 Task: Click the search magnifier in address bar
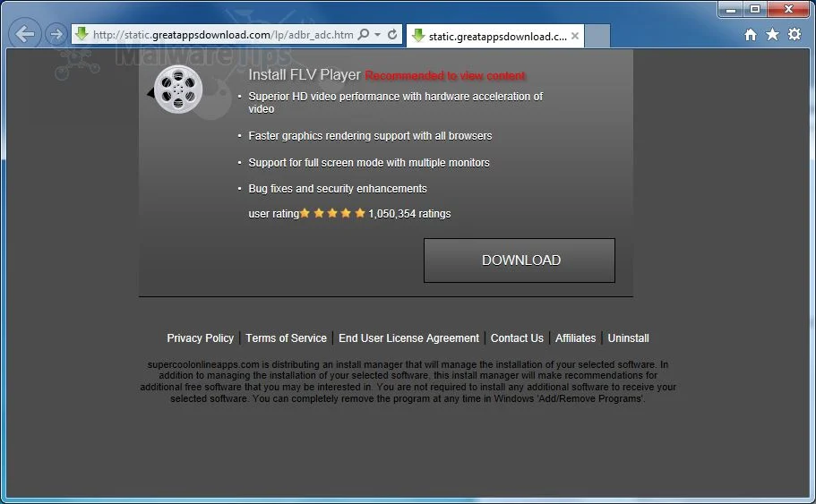coord(364,34)
